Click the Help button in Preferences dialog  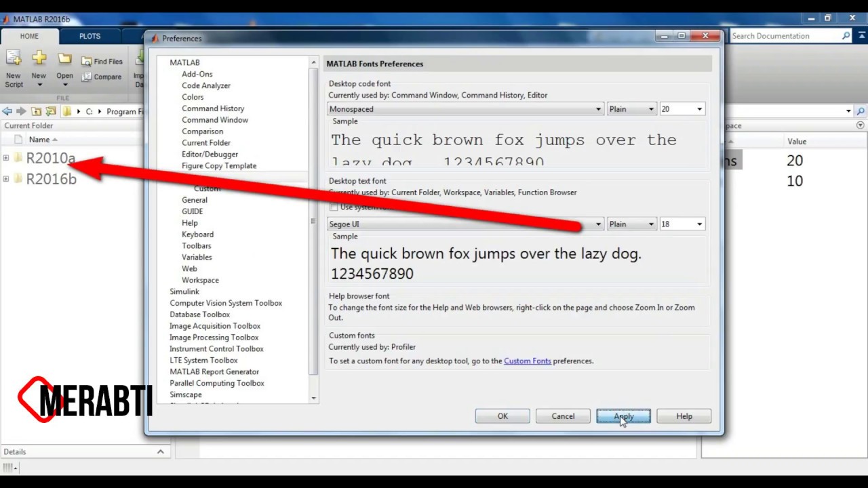tap(684, 416)
